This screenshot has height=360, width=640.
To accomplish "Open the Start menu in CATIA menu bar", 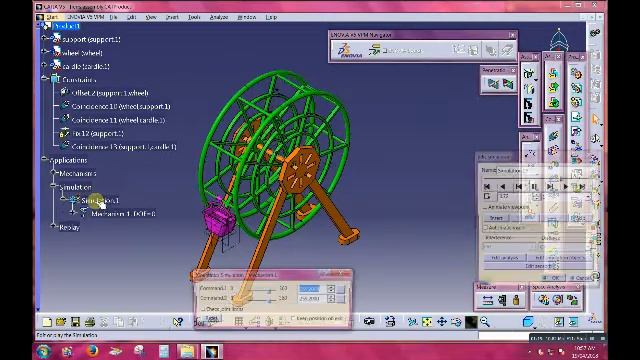I will (52, 17).
